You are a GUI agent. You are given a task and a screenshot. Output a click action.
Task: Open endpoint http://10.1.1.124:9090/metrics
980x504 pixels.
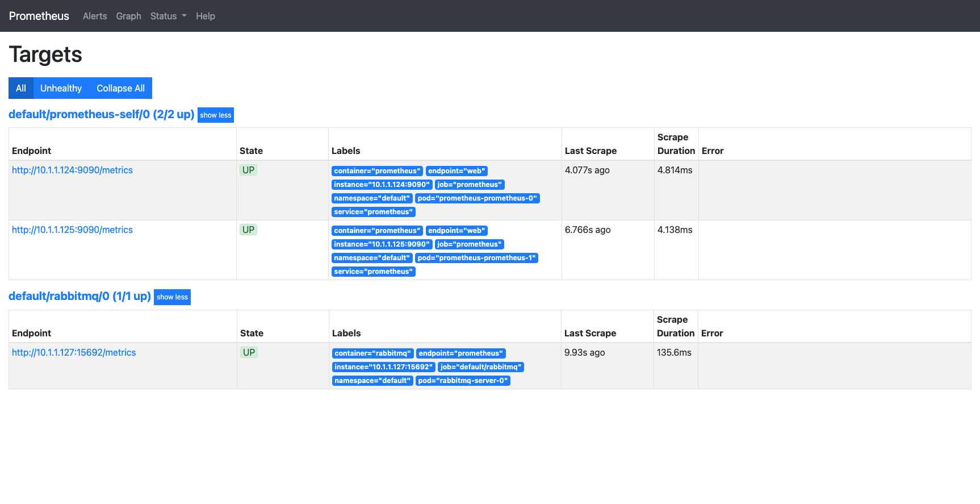click(x=72, y=170)
